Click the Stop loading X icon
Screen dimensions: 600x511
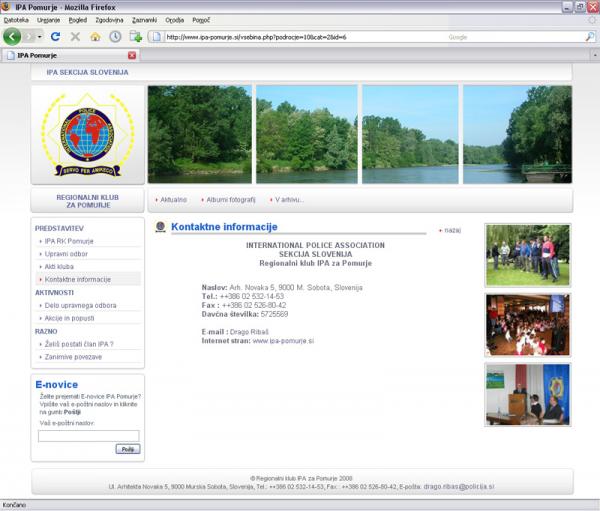[75, 36]
